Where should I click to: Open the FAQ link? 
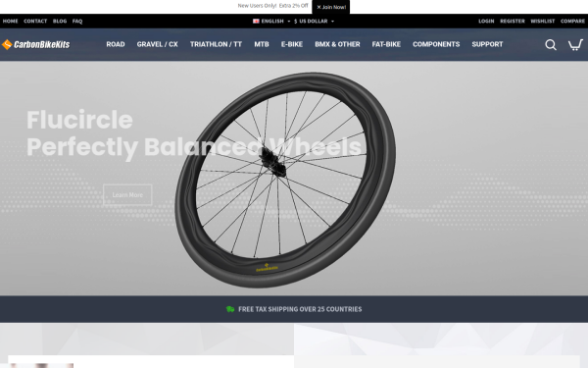(77, 21)
